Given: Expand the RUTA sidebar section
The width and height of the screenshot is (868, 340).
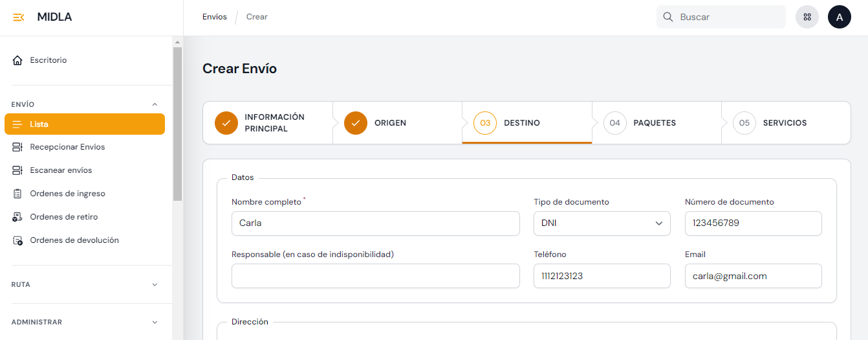Looking at the screenshot, I should coord(154,284).
